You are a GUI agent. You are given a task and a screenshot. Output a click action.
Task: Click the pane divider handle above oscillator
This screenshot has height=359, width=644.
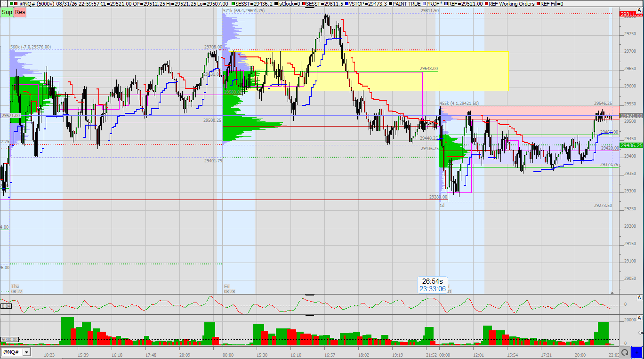tap(309, 295)
